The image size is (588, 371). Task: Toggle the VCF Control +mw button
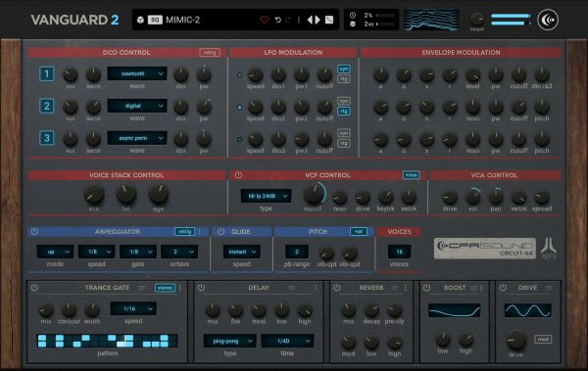(x=411, y=175)
